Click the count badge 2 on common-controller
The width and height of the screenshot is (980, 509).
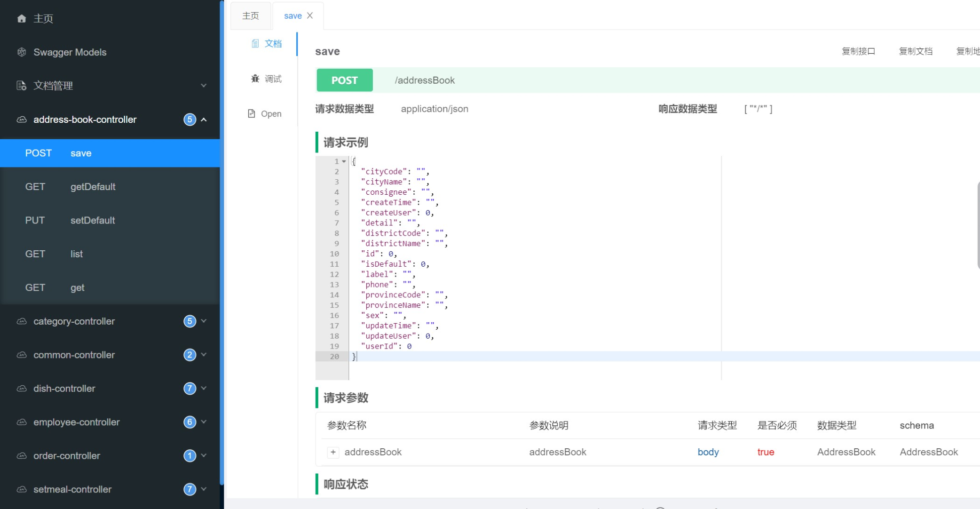pos(190,355)
